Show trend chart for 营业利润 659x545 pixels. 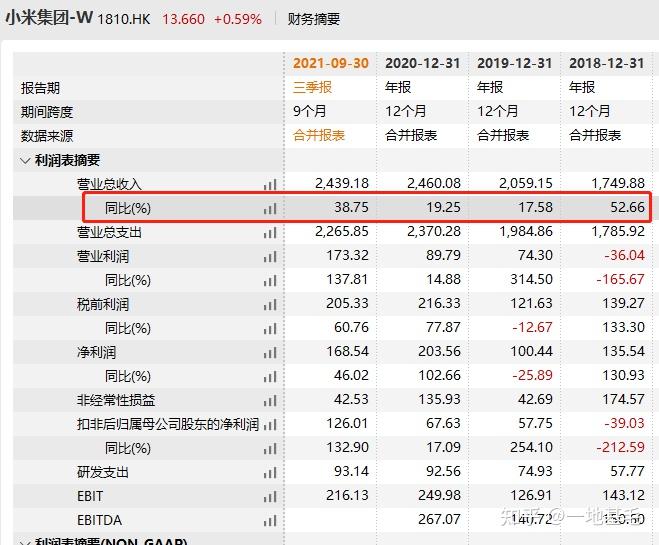point(270,256)
